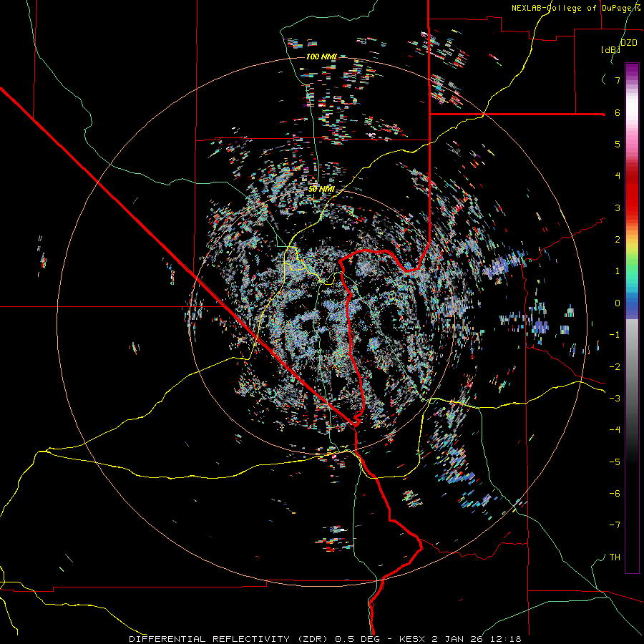This screenshot has height=644, width=644.
Task: Click the positive 3 legend value
Action: 618,208
